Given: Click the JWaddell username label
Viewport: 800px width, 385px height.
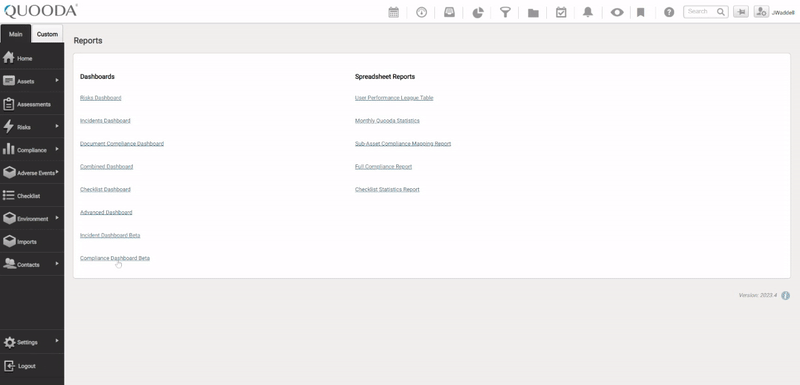Looking at the screenshot, I should 783,13.
